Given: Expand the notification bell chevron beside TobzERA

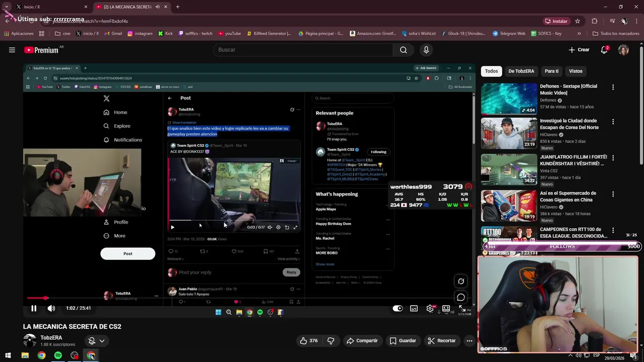Looking at the screenshot, I should pos(102,340).
